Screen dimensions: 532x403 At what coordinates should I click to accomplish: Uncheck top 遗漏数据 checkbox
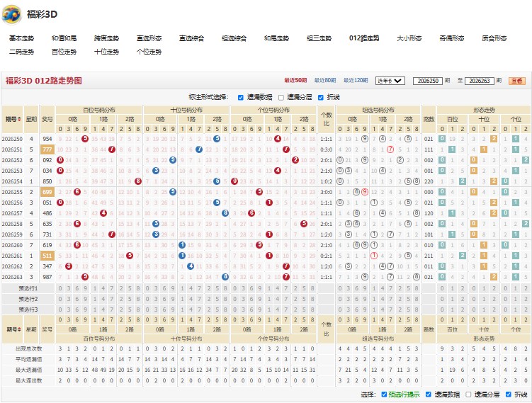pos(241,98)
